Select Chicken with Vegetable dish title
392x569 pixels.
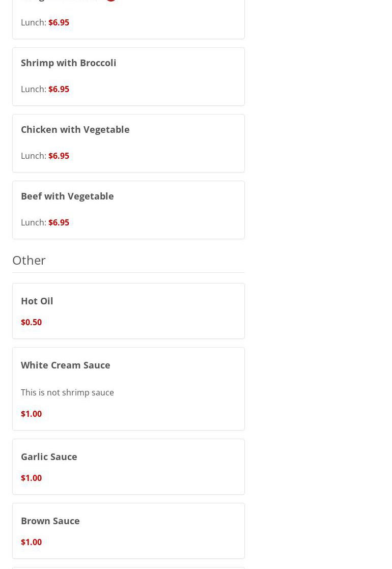pyautogui.click(x=75, y=129)
